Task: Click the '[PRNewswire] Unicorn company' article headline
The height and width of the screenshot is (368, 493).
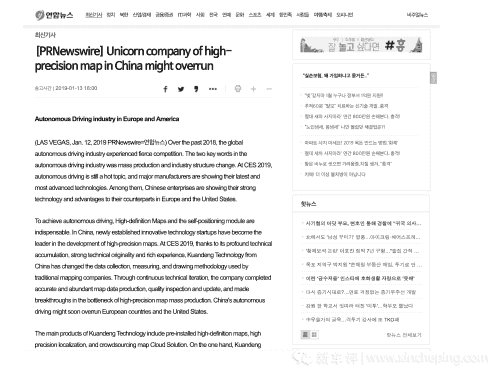Action: pyautogui.click(x=133, y=58)
